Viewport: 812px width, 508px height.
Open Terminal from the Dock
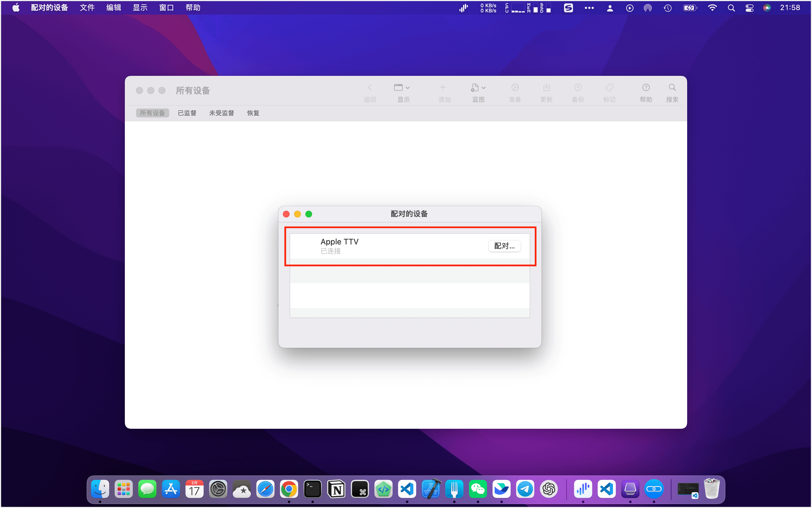(x=312, y=489)
